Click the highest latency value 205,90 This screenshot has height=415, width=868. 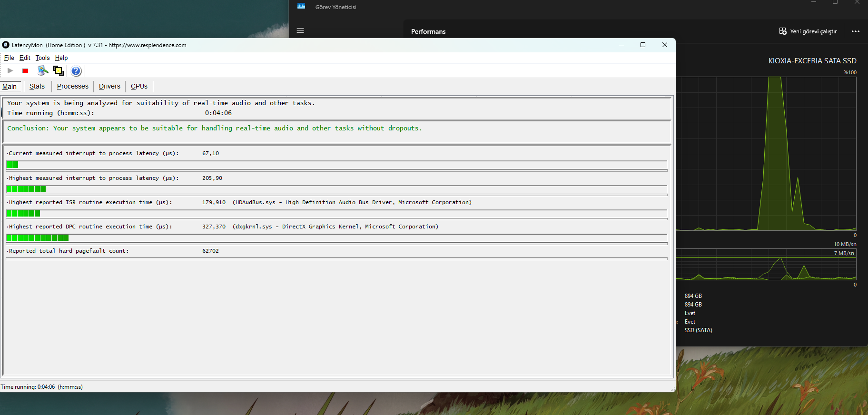tap(212, 178)
